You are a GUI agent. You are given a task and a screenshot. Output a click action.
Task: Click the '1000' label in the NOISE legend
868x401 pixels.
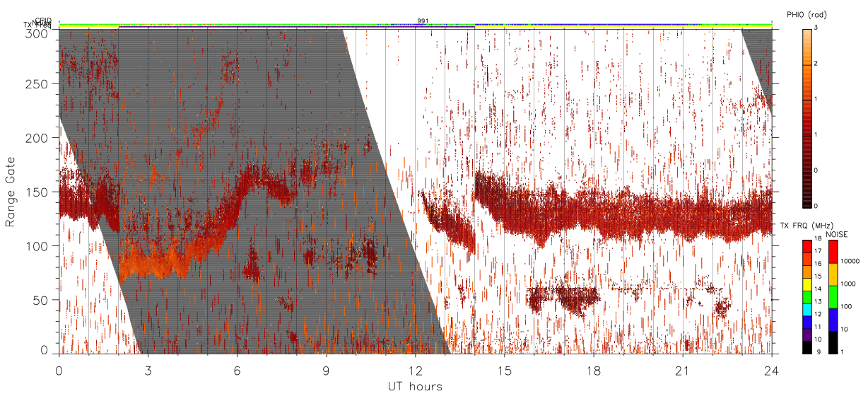pyautogui.click(x=848, y=284)
